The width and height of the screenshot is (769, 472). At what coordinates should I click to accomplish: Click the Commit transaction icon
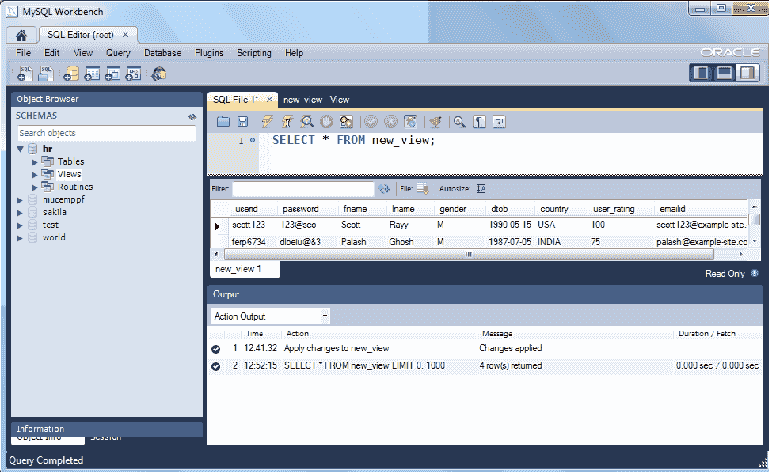[x=371, y=122]
